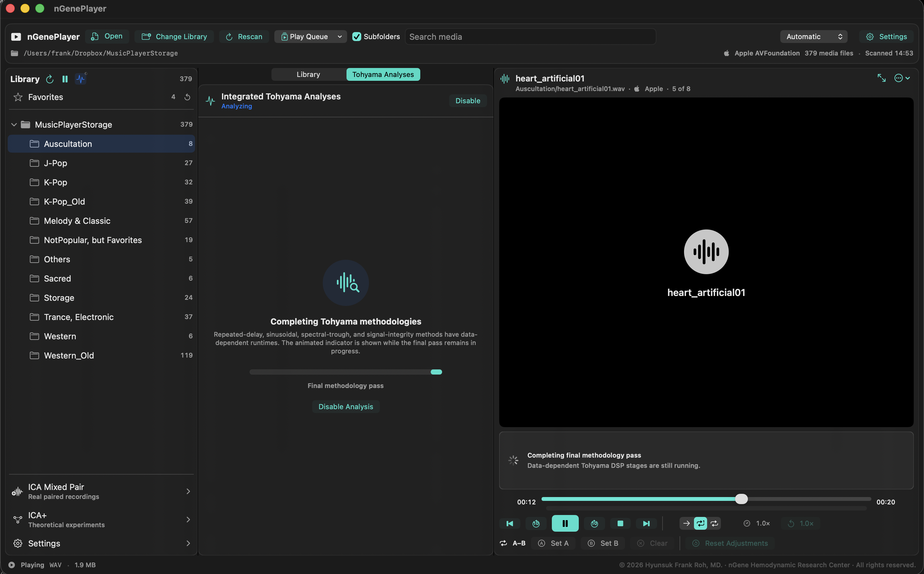Select the NotPopular, but Favorites folder
924x574 pixels.
pyautogui.click(x=101, y=240)
